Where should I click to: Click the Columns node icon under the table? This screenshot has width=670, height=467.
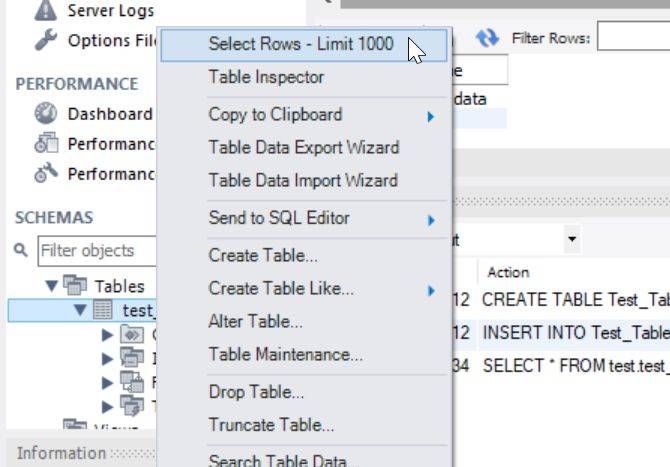132,334
